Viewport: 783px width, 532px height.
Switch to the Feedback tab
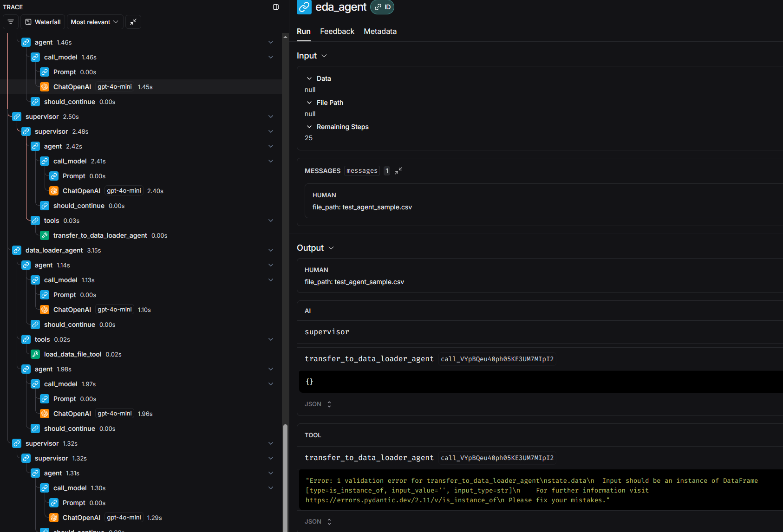point(337,31)
